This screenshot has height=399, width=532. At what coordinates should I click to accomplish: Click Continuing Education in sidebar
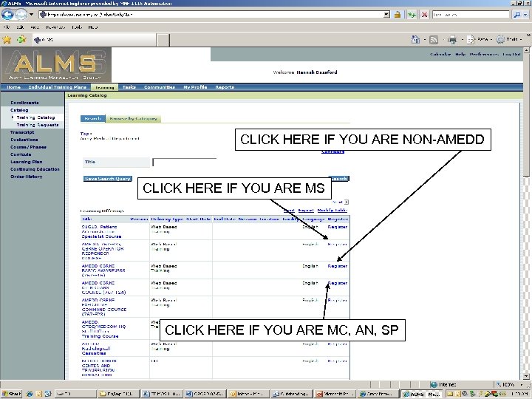pyautogui.click(x=35, y=169)
